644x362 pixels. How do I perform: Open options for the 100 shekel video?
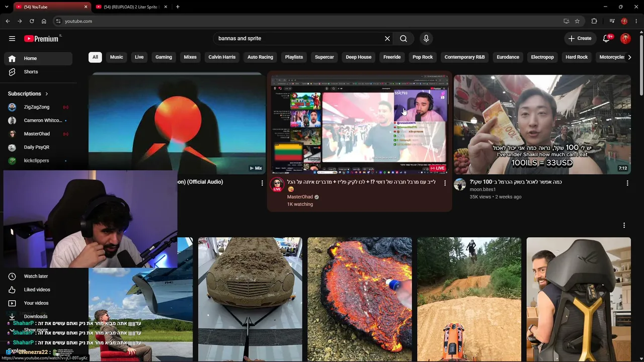pos(627,183)
